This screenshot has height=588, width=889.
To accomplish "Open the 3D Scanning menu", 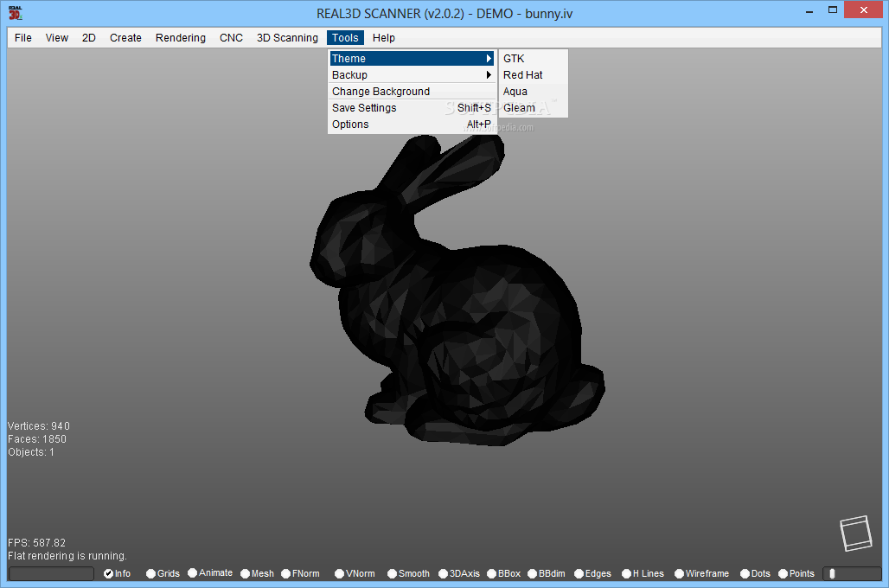I will [x=287, y=38].
